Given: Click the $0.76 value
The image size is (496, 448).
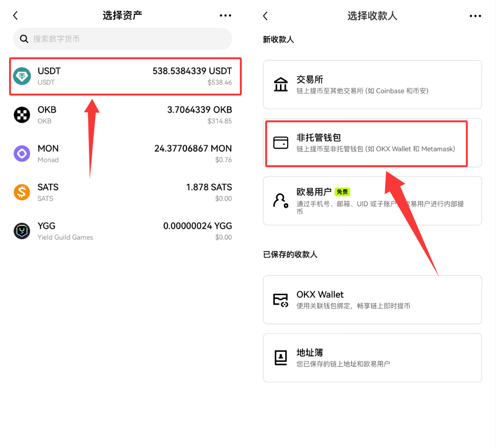Looking at the screenshot, I should coord(223,160).
